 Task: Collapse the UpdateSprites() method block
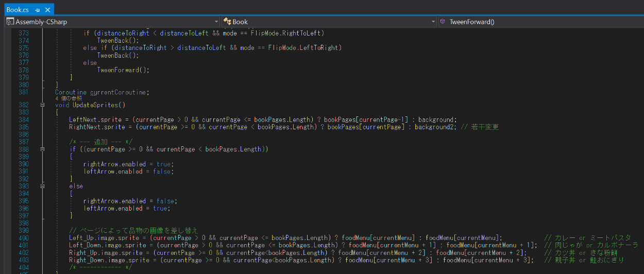pos(42,105)
